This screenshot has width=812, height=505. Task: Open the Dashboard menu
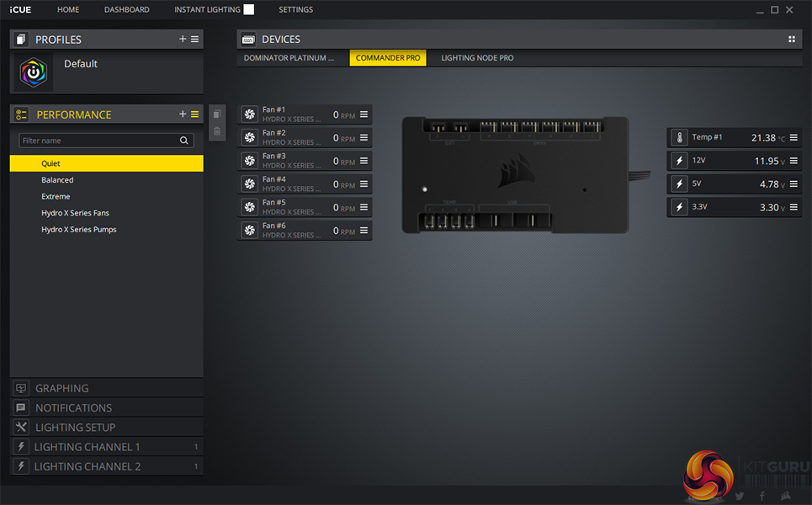pyautogui.click(x=127, y=9)
